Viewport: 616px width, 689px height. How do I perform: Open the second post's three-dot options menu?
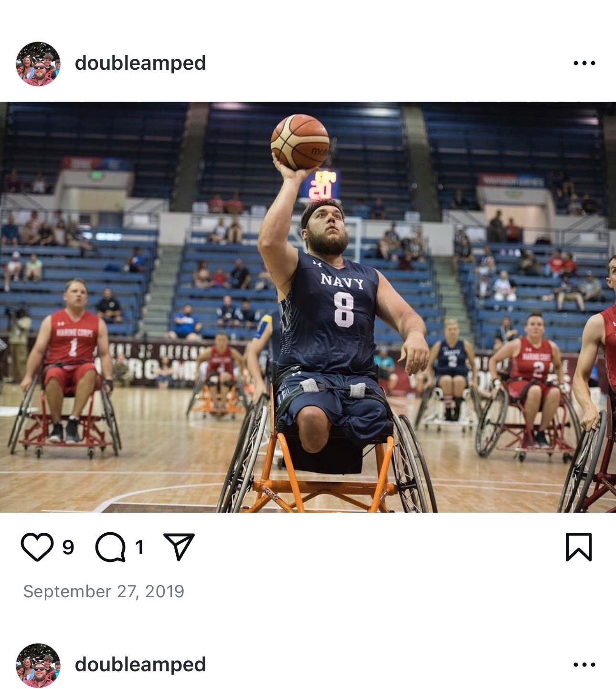[x=584, y=665]
